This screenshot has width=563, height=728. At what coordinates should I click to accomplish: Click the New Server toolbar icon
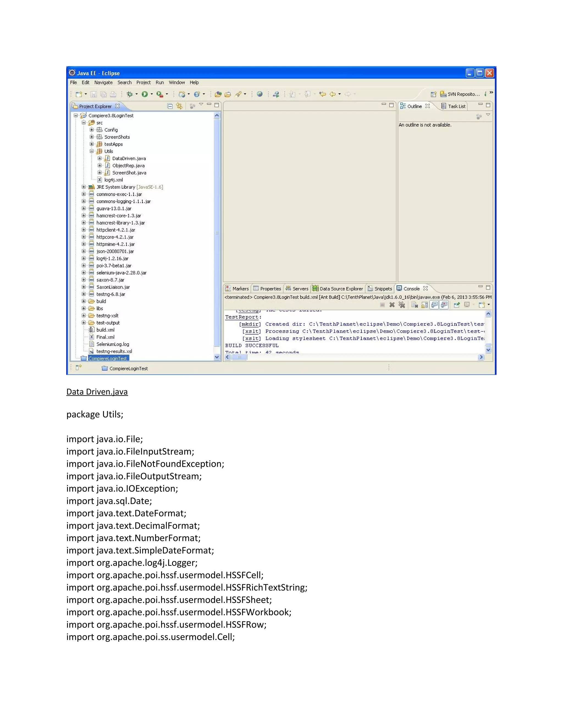pyautogui.click(x=182, y=94)
